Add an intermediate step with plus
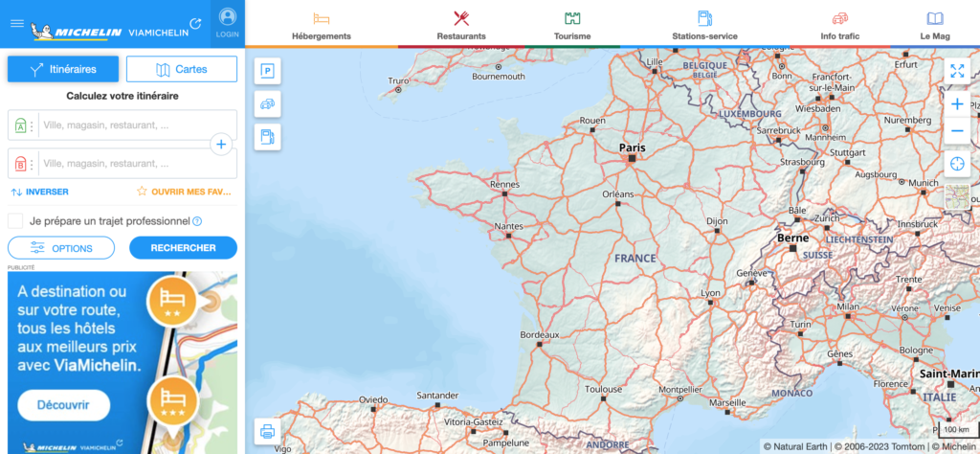 (x=221, y=145)
